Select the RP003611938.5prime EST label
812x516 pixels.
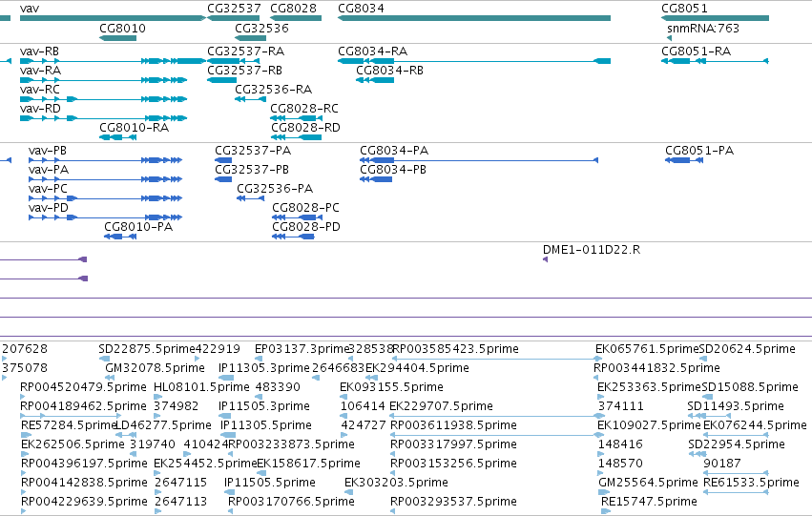tap(453, 426)
